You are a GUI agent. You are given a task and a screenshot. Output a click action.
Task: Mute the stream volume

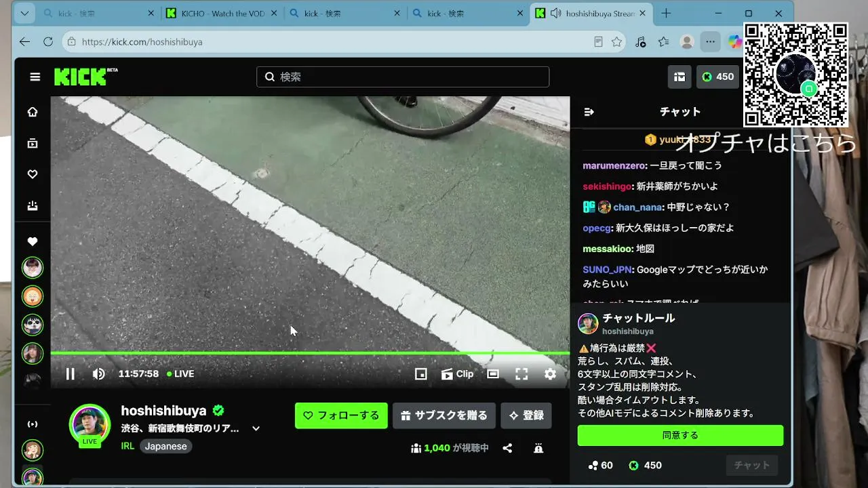click(x=98, y=373)
